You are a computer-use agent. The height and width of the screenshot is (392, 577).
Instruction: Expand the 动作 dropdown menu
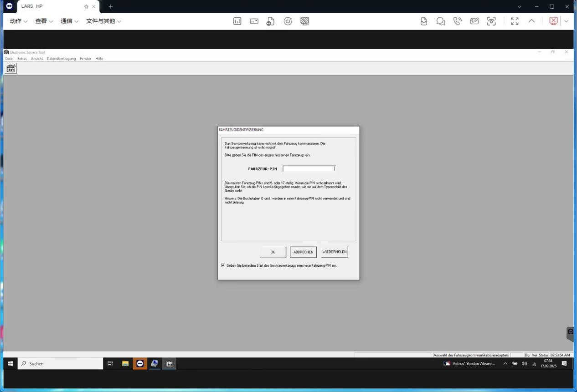19,21
